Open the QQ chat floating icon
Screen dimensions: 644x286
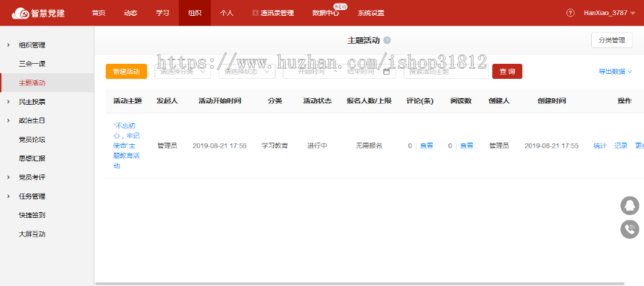pos(630,206)
